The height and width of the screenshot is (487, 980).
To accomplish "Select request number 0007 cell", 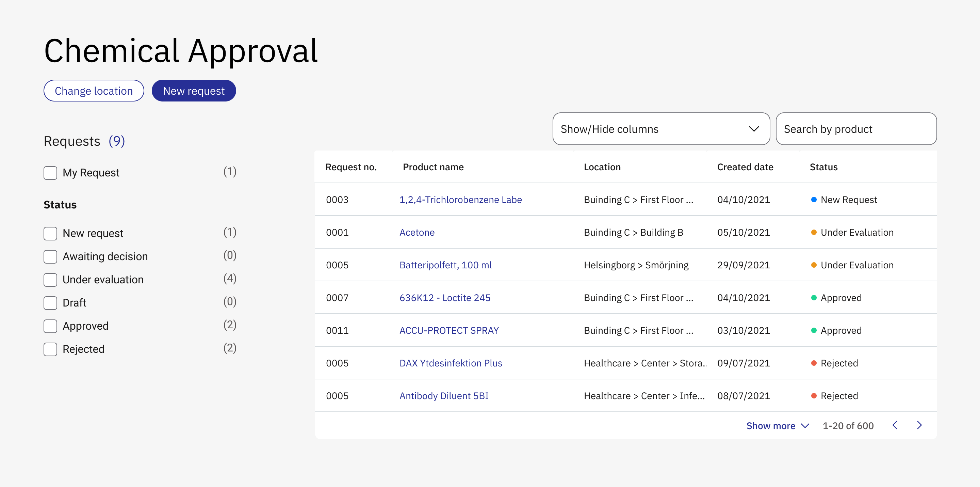I will (x=337, y=298).
